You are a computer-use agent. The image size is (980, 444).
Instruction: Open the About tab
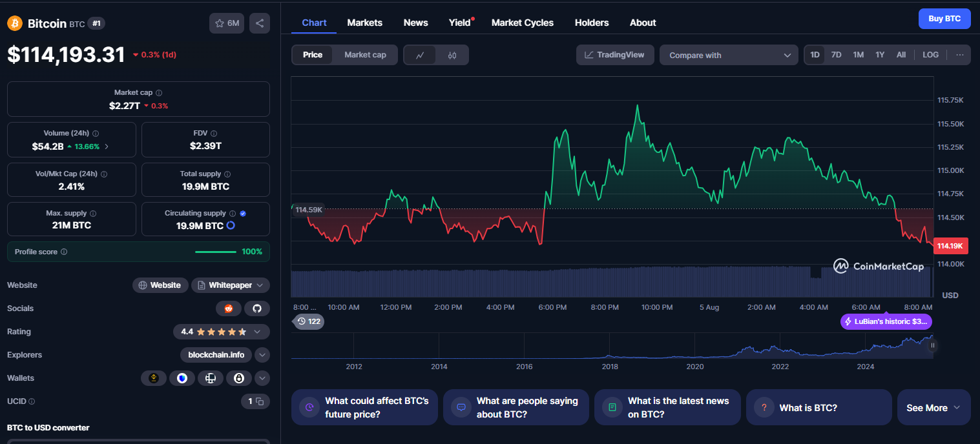click(643, 23)
